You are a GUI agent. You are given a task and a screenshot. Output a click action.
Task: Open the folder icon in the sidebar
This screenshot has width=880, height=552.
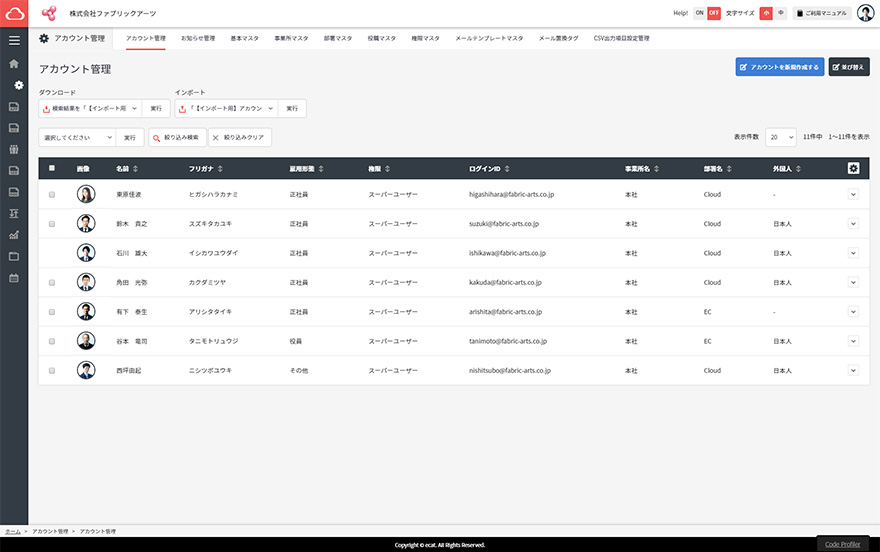tap(14, 256)
